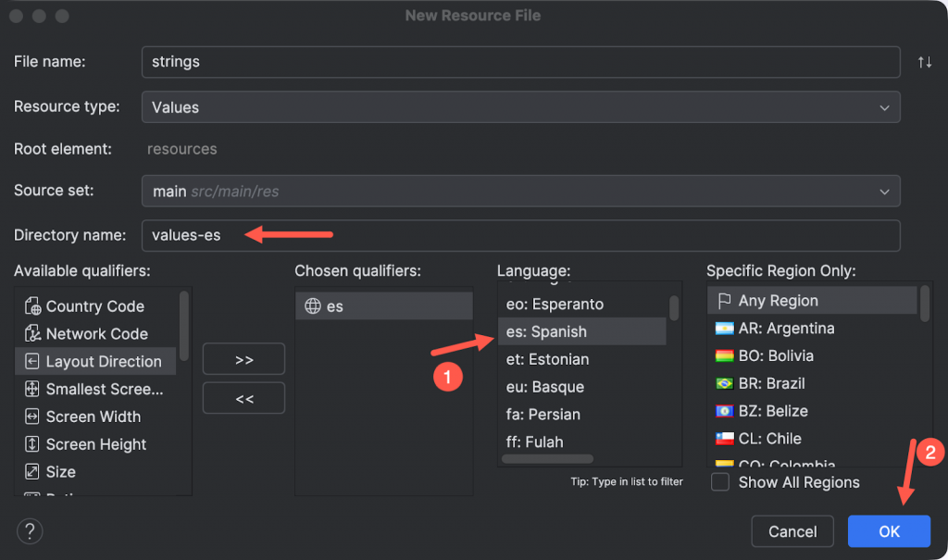Select the Smallest Screen Width icon

(31, 390)
